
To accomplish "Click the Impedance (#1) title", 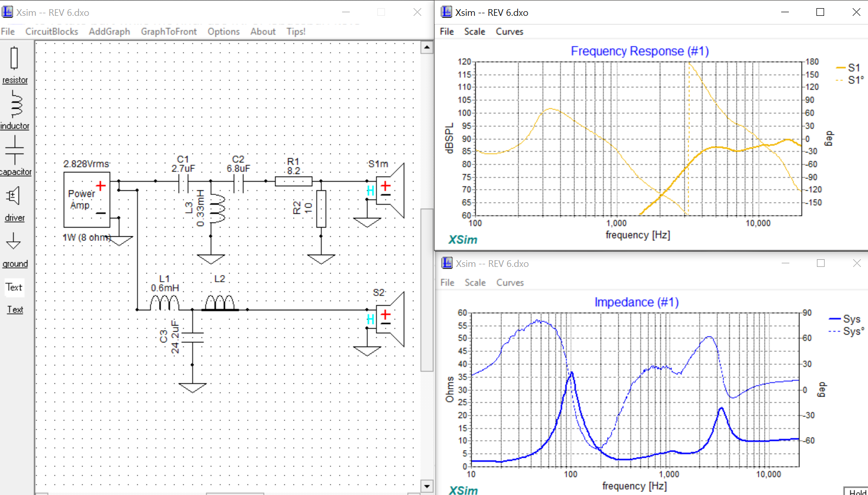I will click(637, 302).
